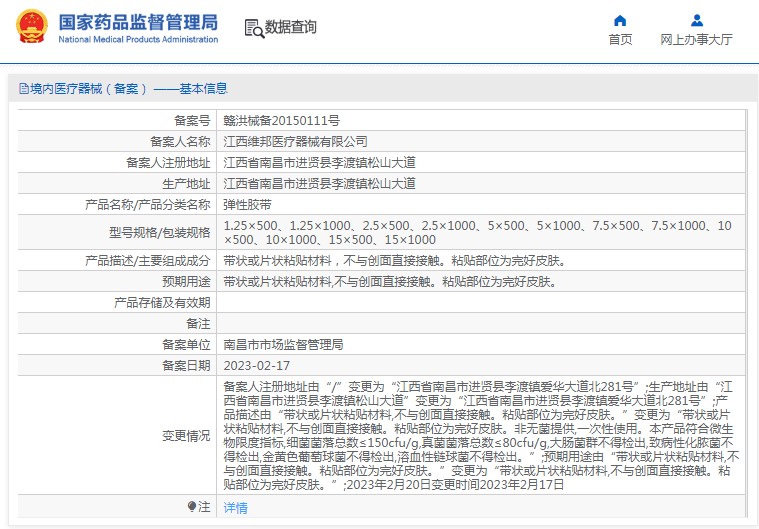Click the 国家药品监督管理局 site title
The height and width of the screenshot is (529, 759).
(138, 22)
